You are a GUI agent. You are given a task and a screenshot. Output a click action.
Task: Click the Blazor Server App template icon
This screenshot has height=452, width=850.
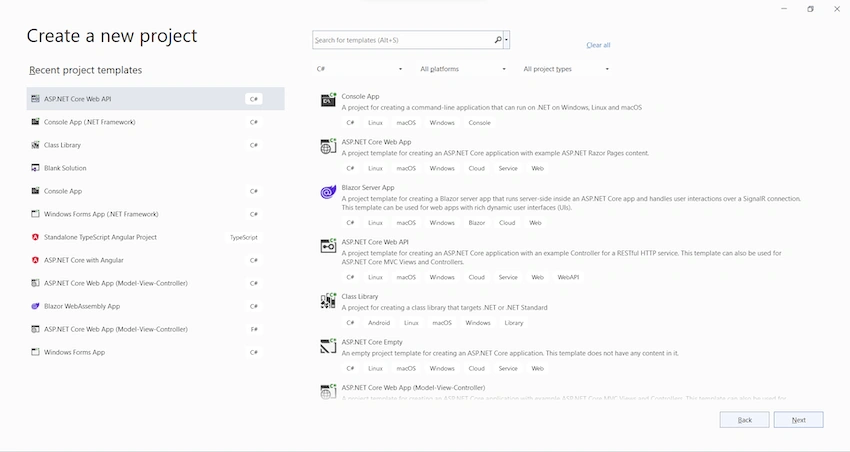coord(328,192)
